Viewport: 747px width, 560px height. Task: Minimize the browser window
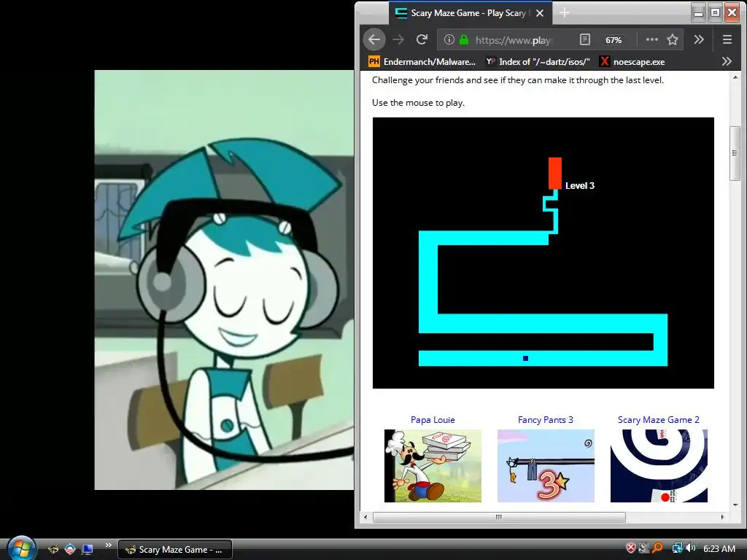[698, 13]
